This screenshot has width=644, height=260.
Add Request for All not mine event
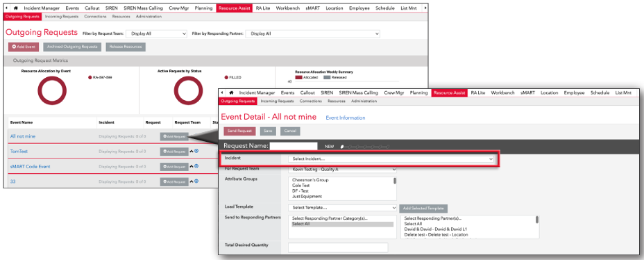pyautogui.click(x=174, y=136)
